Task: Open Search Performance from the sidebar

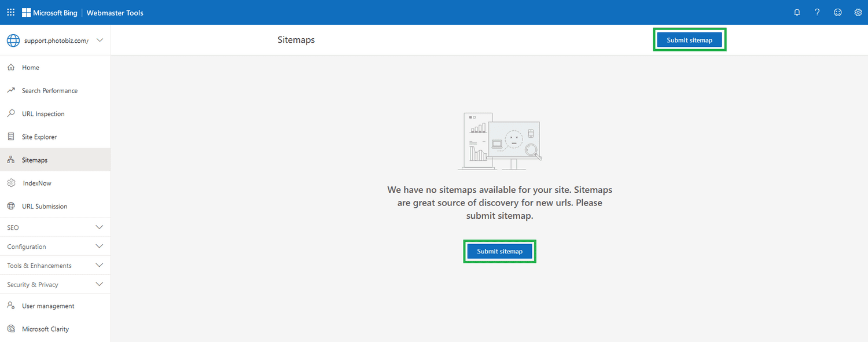Action: 49,90
